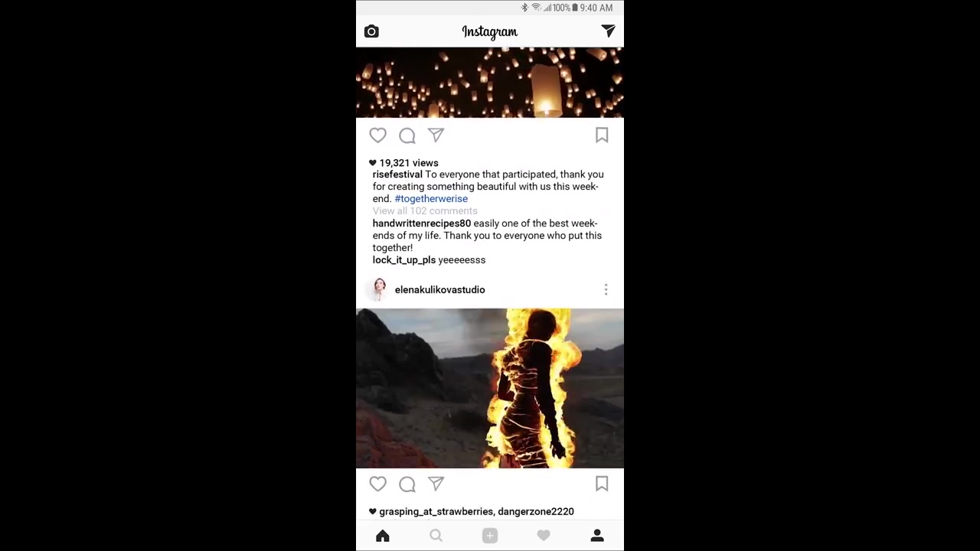Tap the elenakulikovastudio avatar picture

click(x=379, y=289)
